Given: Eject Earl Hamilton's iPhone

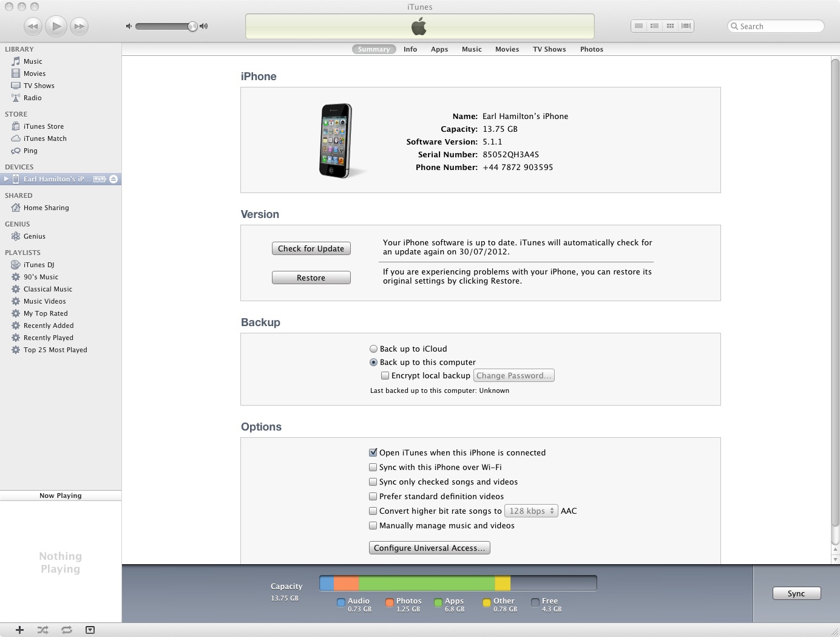Looking at the screenshot, I should tap(113, 179).
